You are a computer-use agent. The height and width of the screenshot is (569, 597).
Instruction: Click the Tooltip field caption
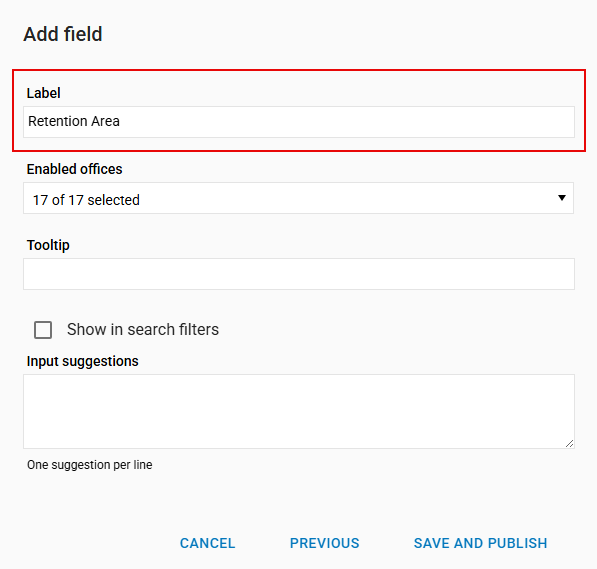pyautogui.click(x=48, y=245)
